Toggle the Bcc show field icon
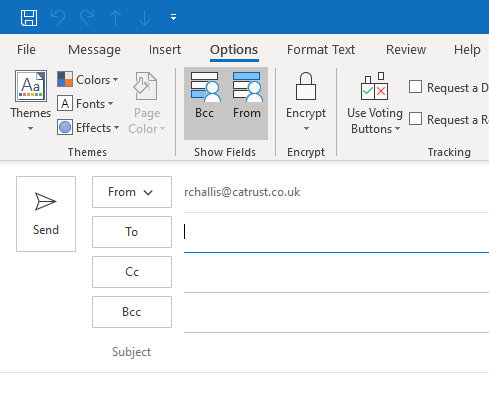 coord(205,87)
